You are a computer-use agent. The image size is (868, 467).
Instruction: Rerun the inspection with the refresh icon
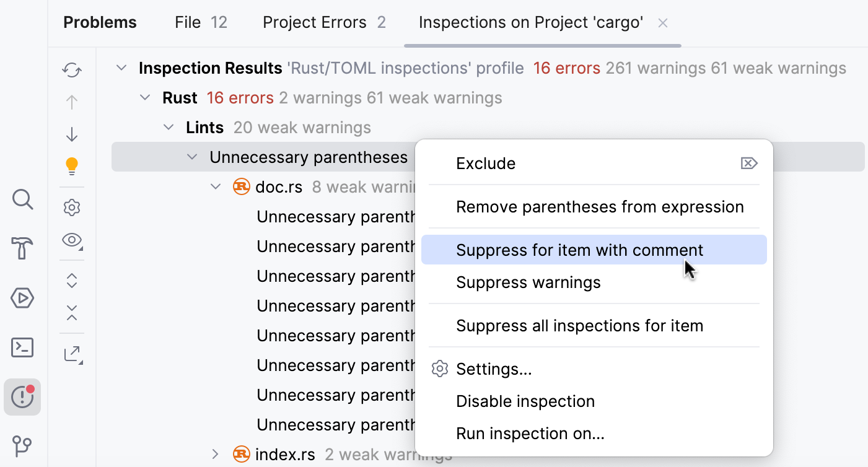[x=71, y=70]
